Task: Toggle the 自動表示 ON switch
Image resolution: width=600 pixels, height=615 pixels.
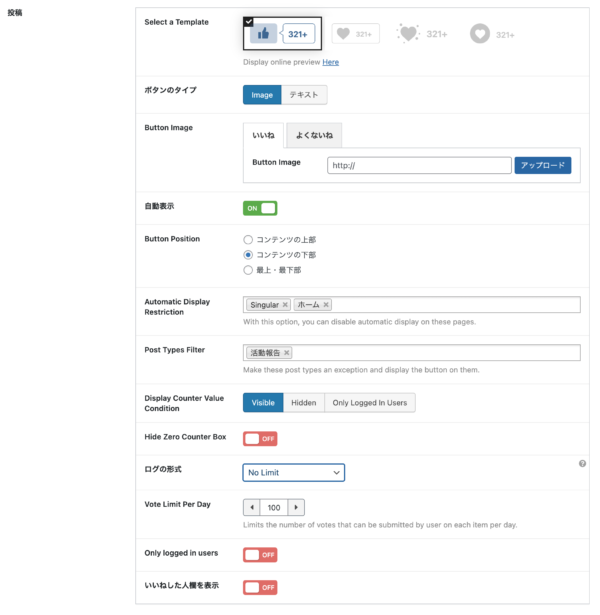Action: click(260, 208)
